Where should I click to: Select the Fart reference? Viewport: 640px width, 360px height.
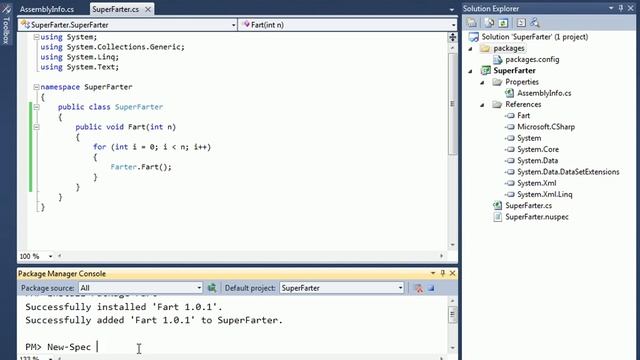point(523,116)
